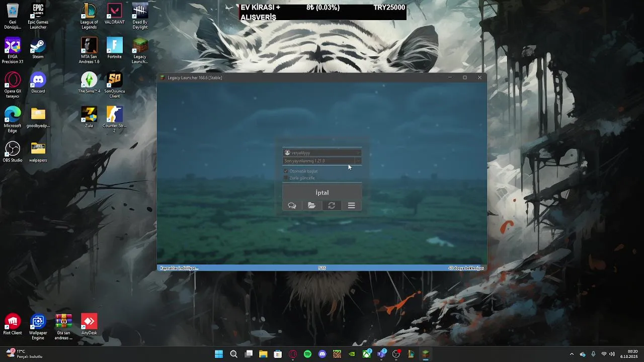Click the microphone tray icon
Screen dimensions: 644x362
tap(593, 354)
